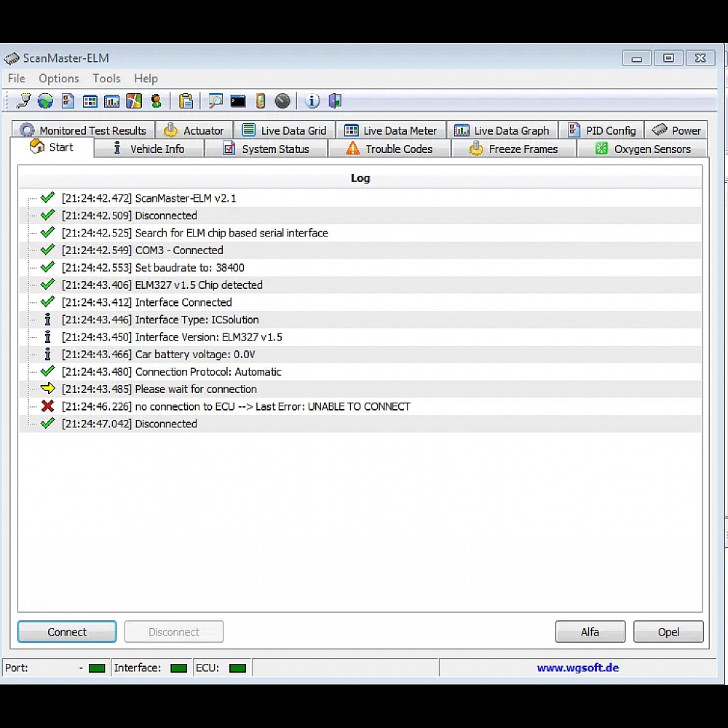Open the Live Data Graph tab
728x728 pixels.
(x=503, y=130)
